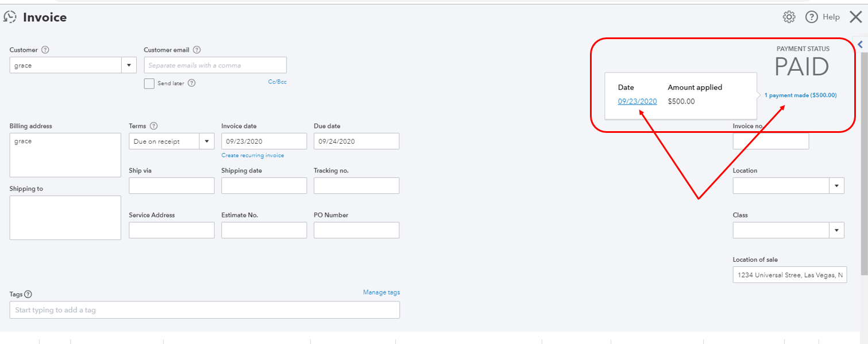Open the Location dropdown

pos(836,186)
